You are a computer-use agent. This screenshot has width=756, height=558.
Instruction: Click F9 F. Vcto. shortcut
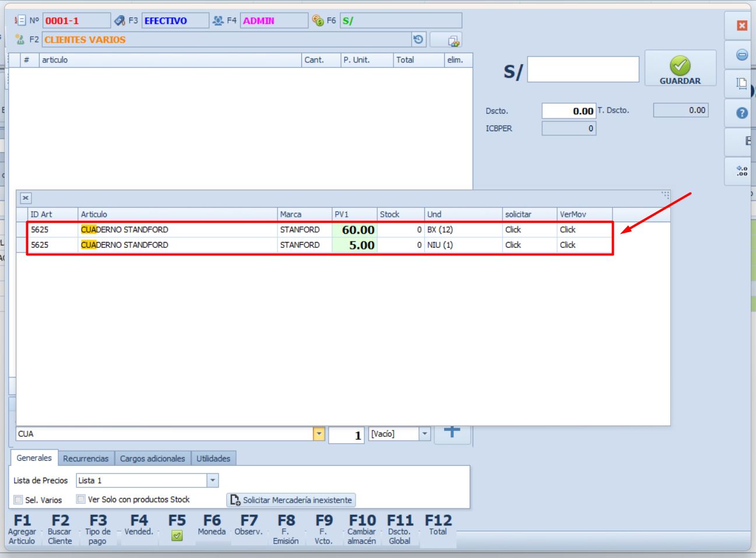tap(324, 529)
